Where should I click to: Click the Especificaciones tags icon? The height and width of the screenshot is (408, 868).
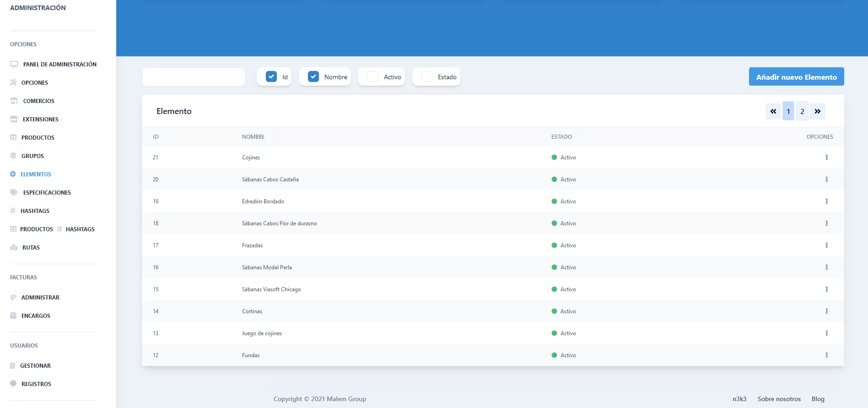click(14, 192)
